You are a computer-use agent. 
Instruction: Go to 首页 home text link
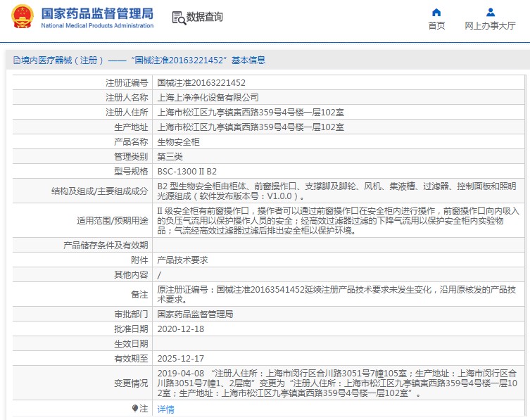pos(436,26)
